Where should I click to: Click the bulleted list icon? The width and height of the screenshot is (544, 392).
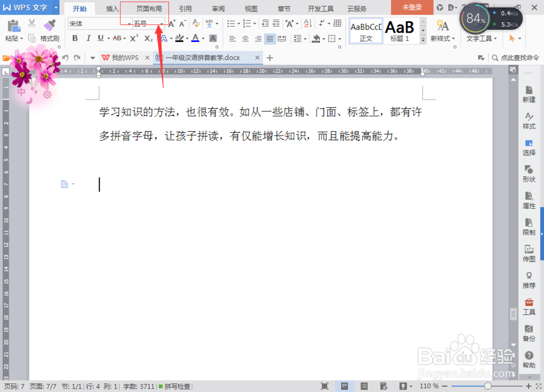click(231, 23)
